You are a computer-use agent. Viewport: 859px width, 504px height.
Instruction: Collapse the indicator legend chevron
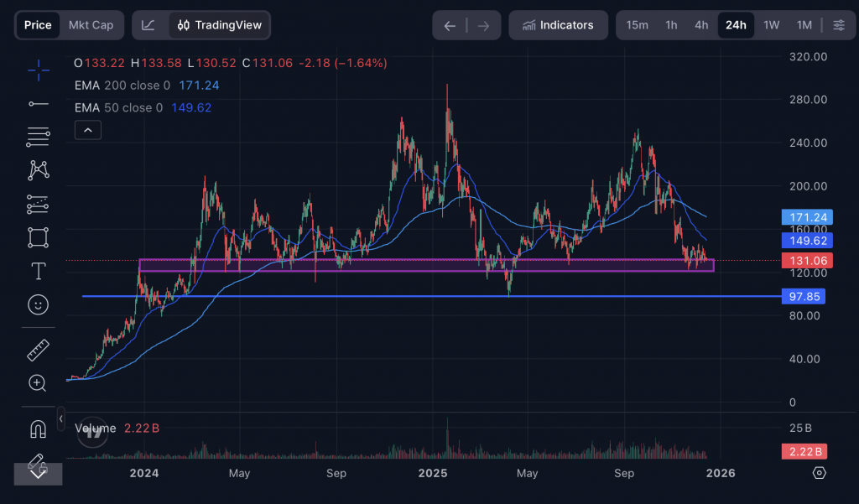coord(88,130)
